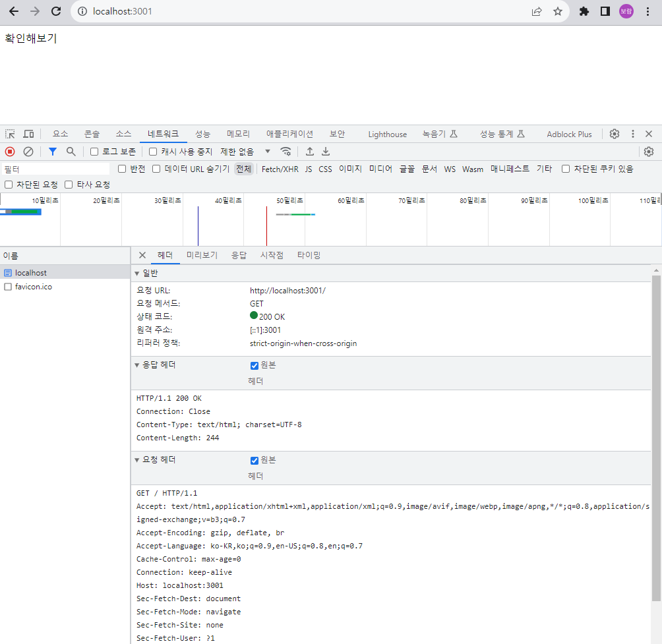Check the 반전 checkbox
The width and height of the screenshot is (662, 644).
click(x=122, y=169)
